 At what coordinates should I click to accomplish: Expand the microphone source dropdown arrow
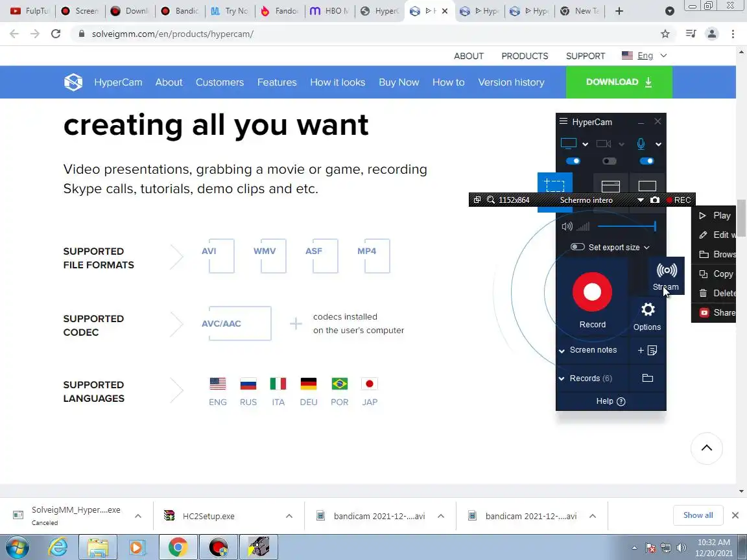coord(658,145)
